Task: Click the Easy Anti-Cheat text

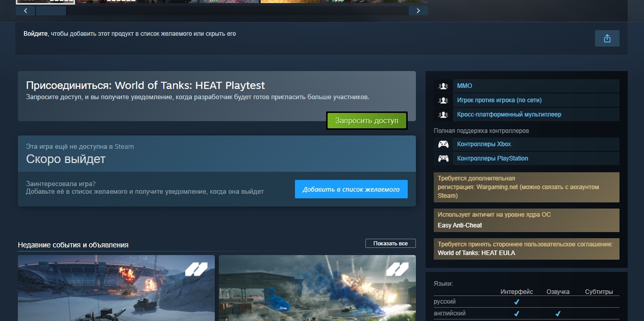Action: point(459,225)
